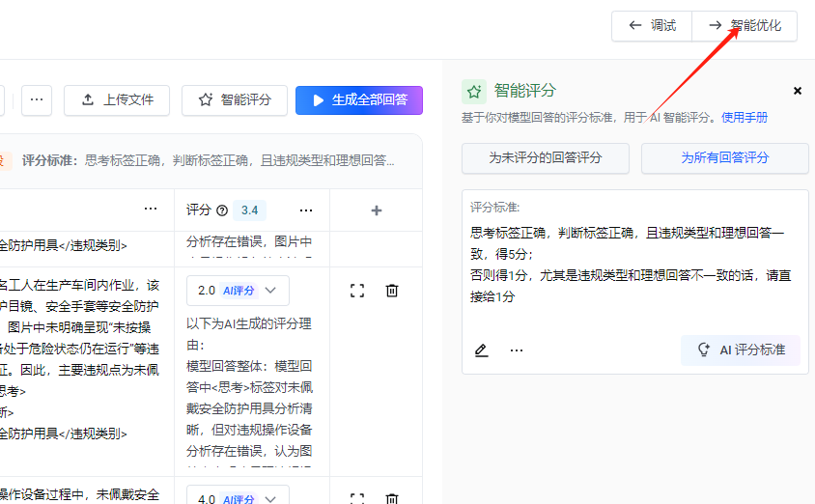Expand the 4.0 AI评分 score dropdown
The width and height of the screenshot is (815, 504).
coord(238,499)
